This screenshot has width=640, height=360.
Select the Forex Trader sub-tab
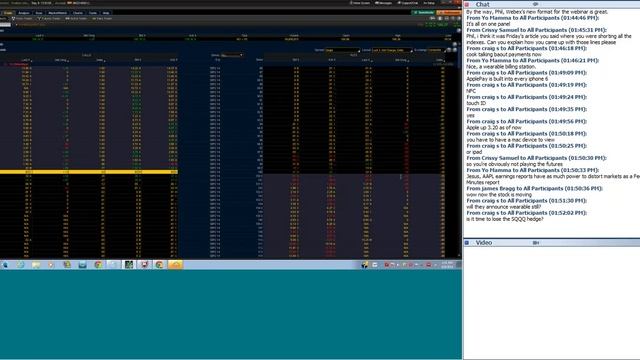[22, 18]
